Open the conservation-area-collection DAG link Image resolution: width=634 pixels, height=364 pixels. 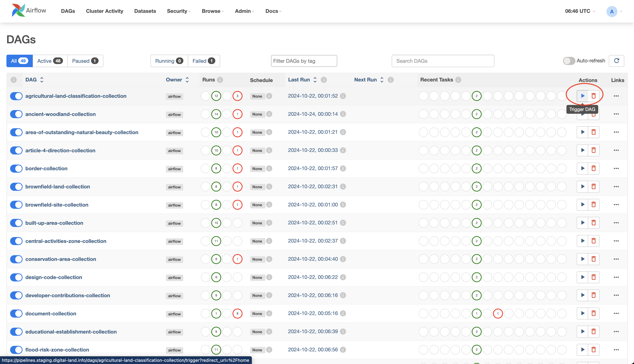(x=61, y=259)
